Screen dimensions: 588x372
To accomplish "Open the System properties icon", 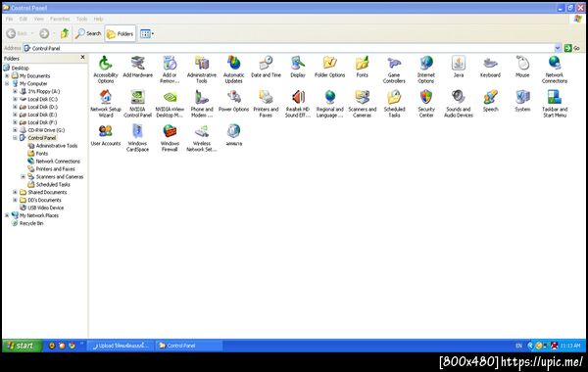I will coord(522,101).
